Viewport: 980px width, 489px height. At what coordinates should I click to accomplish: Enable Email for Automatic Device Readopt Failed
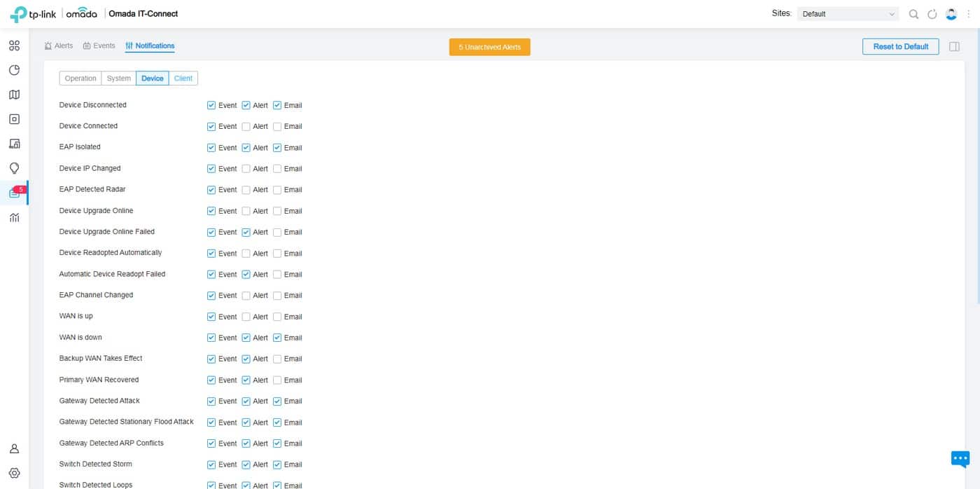[x=277, y=275]
